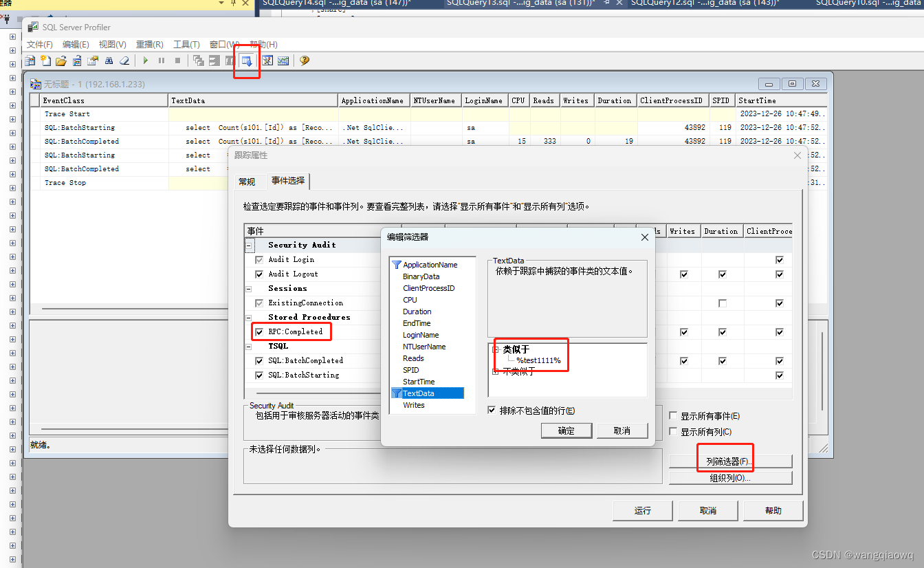Toggle the Audit Logout event checkbox
924x568 pixels.
click(259, 274)
